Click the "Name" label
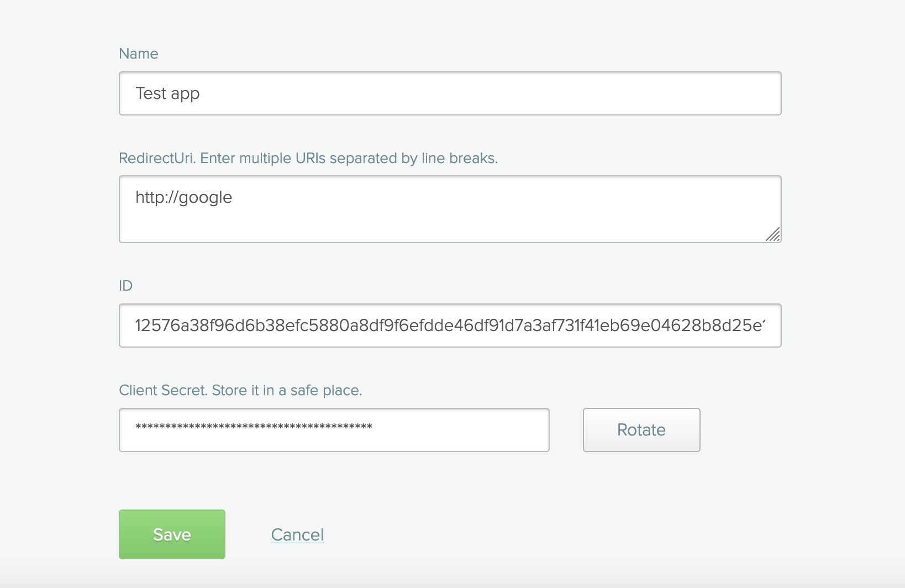The width and height of the screenshot is (905, 588). [139, 54]
